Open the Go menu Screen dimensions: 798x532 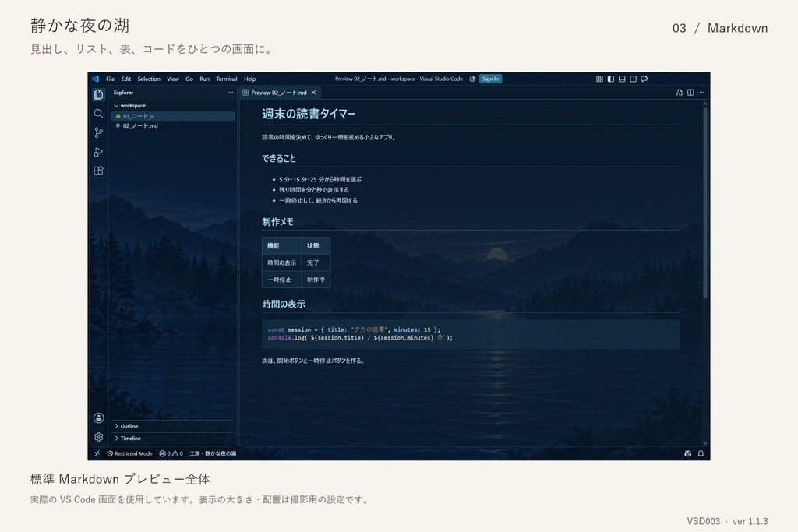tap(189, 79)
